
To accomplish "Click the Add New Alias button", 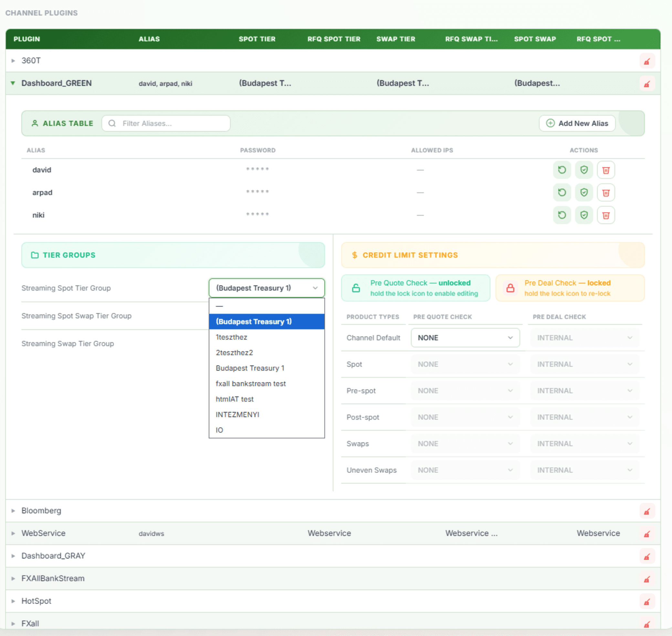I will coord(577,123).
